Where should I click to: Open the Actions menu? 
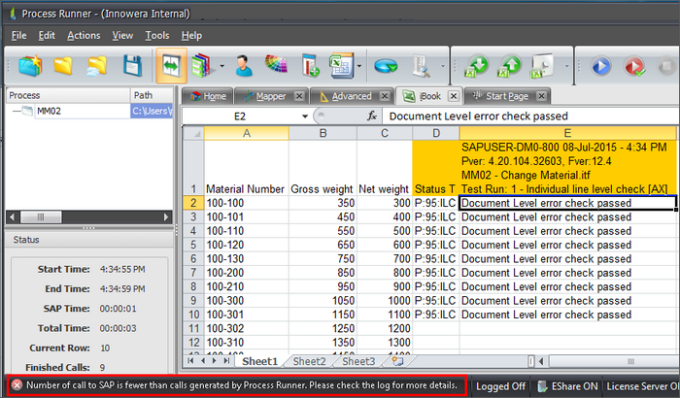click(84, 36)
